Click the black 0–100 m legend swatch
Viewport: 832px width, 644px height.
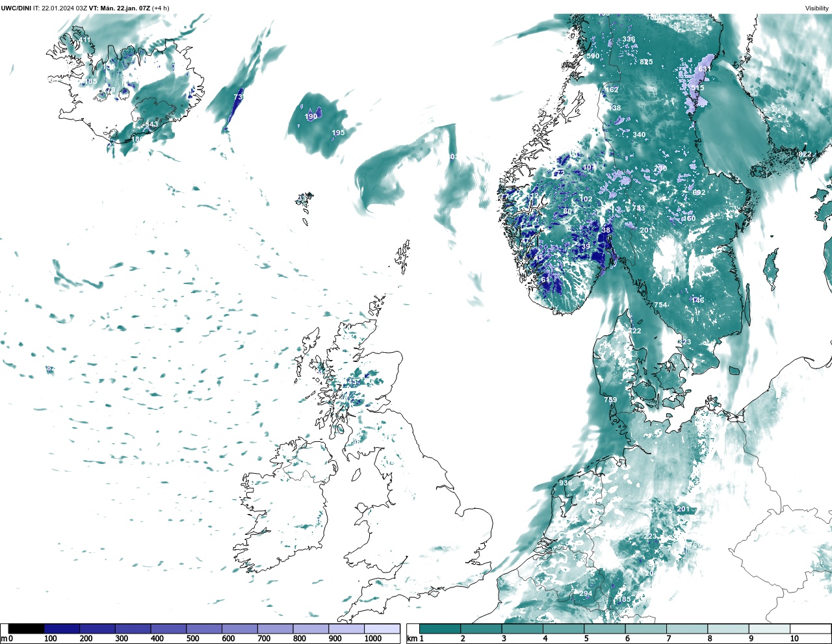[x=27, y=629]
